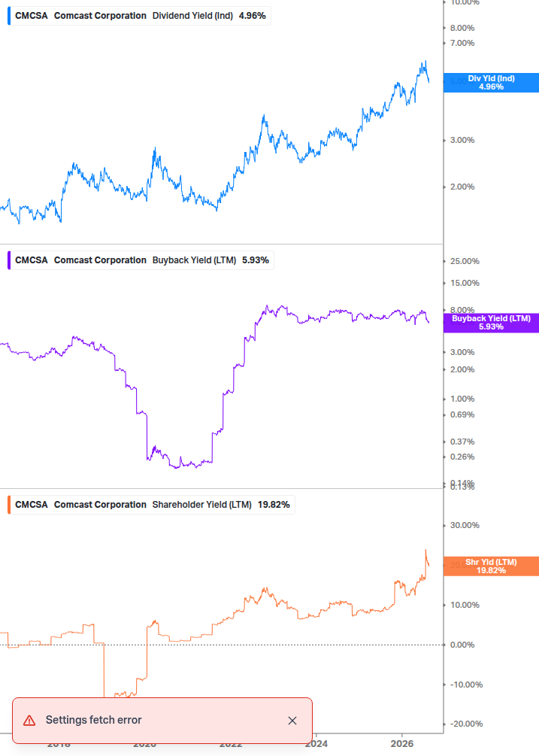Click the Buyback Yield (LTM) legend label
The image size is (539, 756).
pos(194,260)
